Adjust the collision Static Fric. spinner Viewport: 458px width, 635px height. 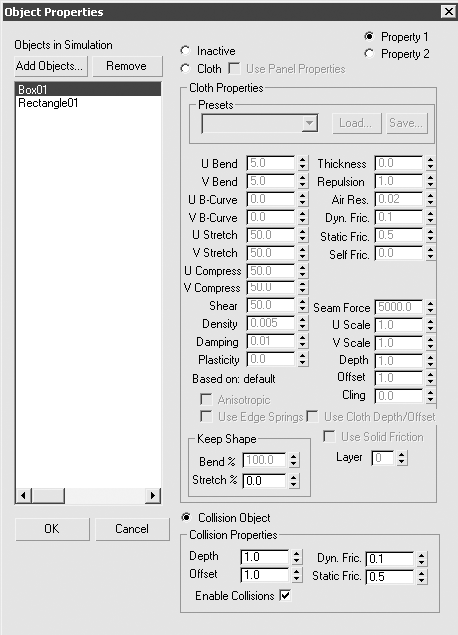coord(422,576)
